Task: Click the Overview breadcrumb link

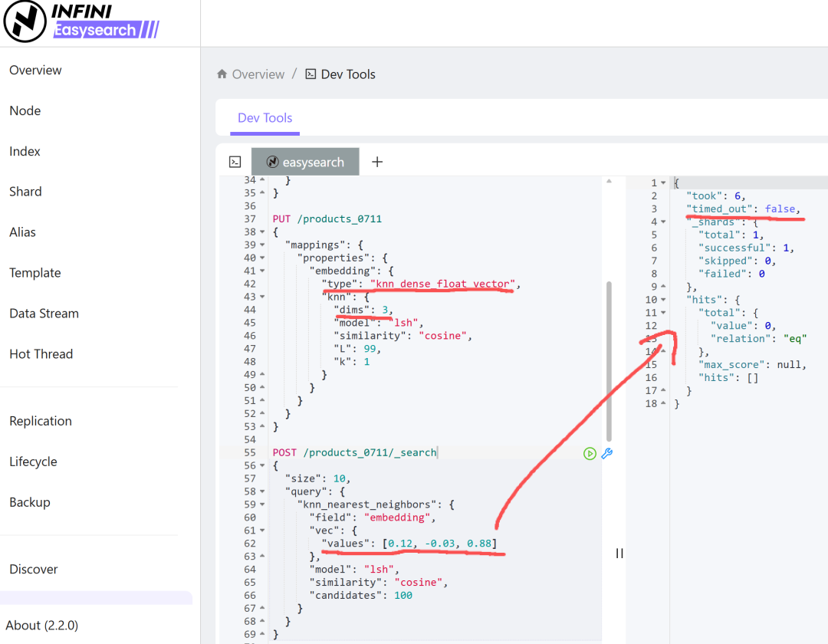Action: pos(258,74)
